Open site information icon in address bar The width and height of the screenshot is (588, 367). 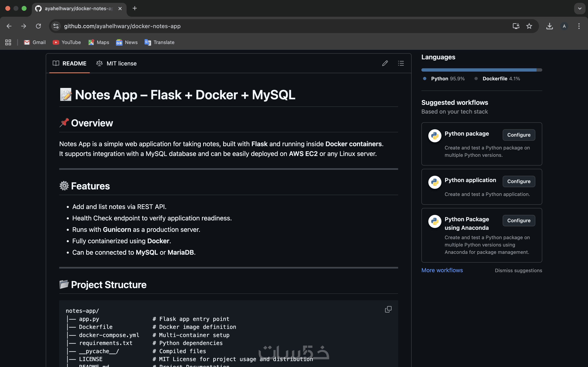[56, 26]
